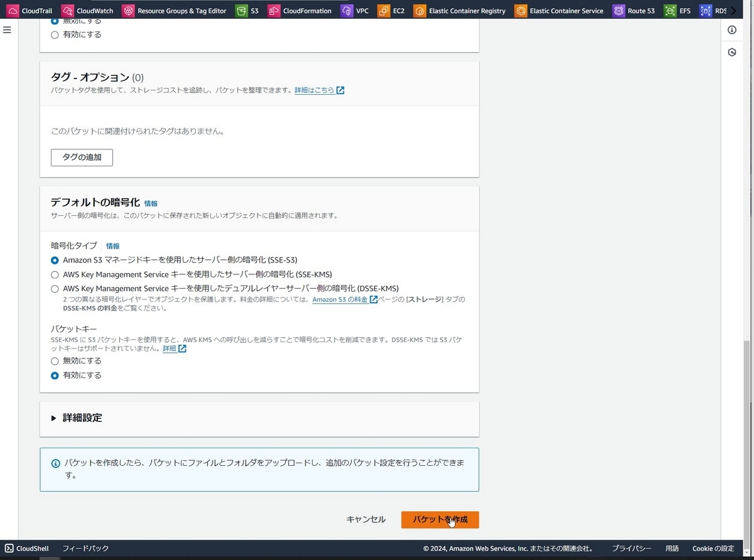The height and width of the screenshot is (560, 754).
Task: Select SSE-KMS server-side encryption
Action: (x=55, y=274)
